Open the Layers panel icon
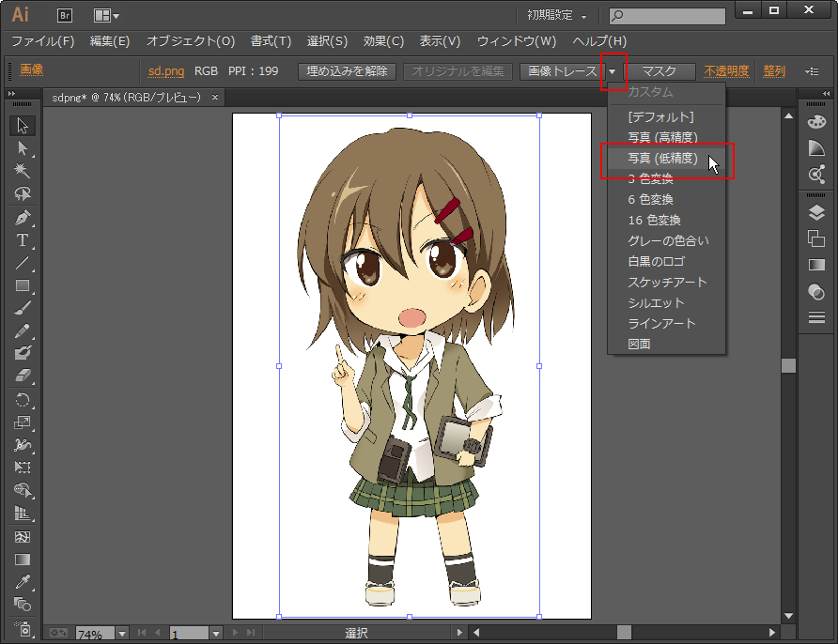Viewport: 838px width, 644px height. tap(816, 213)
